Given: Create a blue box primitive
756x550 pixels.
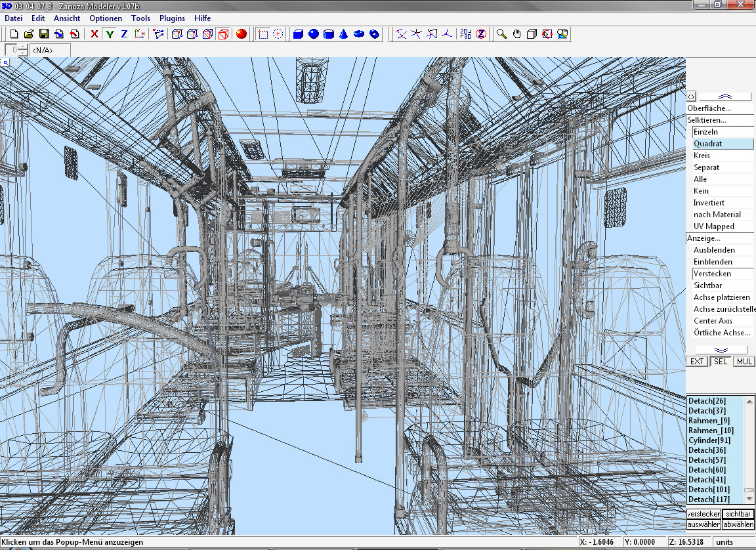Looking at the screenshot, I should coord(299,33).
